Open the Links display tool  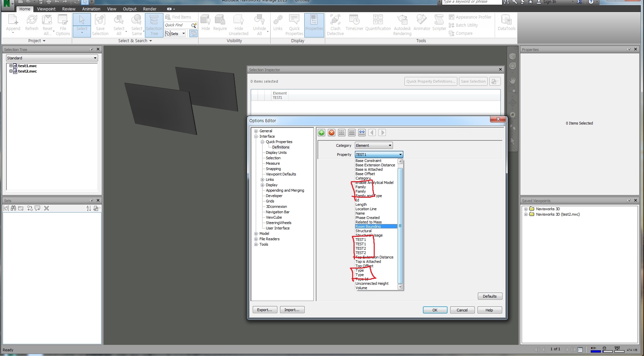278,23
